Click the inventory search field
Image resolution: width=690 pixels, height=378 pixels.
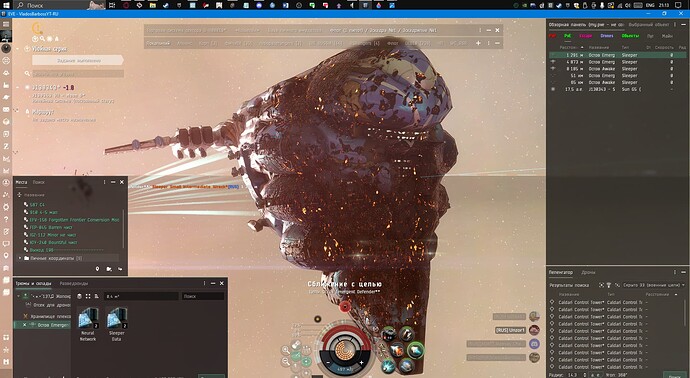pyautogui.click(x=203, y=296)
